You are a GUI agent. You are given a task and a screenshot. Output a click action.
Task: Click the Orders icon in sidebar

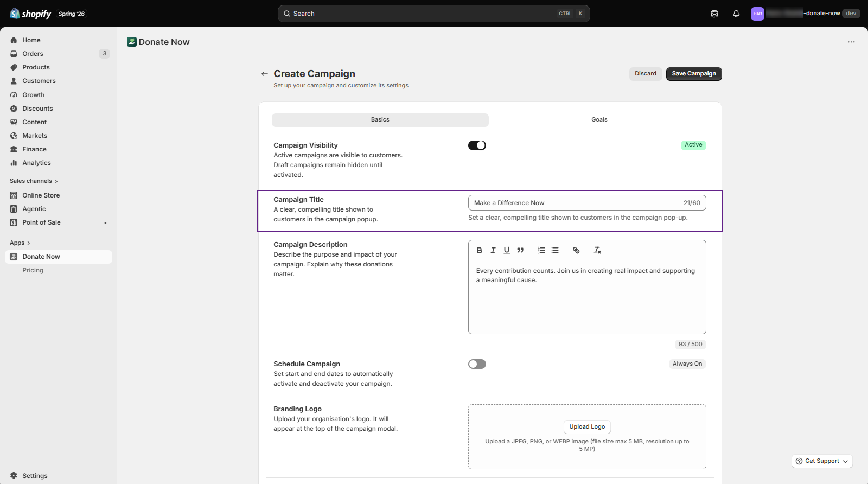pyautogui.click(x=14, y=54)
